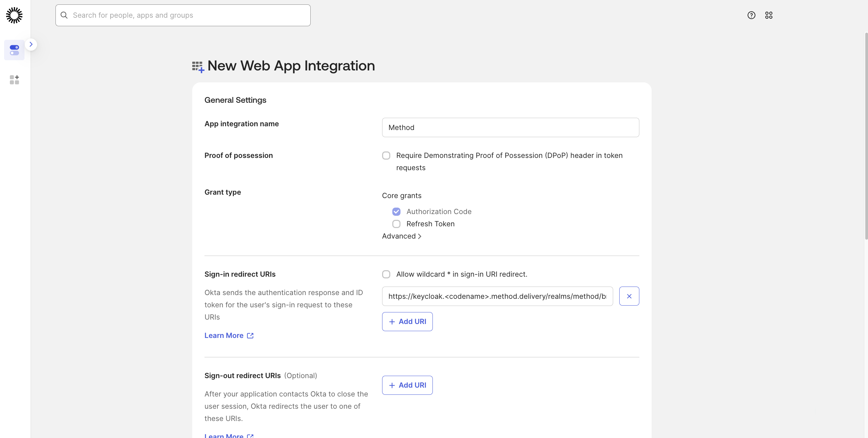The image size is (868, 438).
Task: Add a sign-out redirect URI
Action: coord(407,385)
